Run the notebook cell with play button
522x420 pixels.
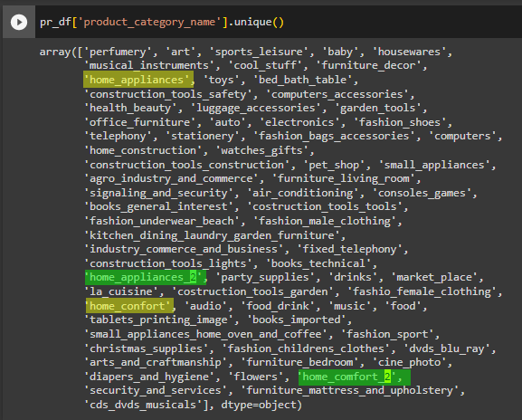point(19,23)
